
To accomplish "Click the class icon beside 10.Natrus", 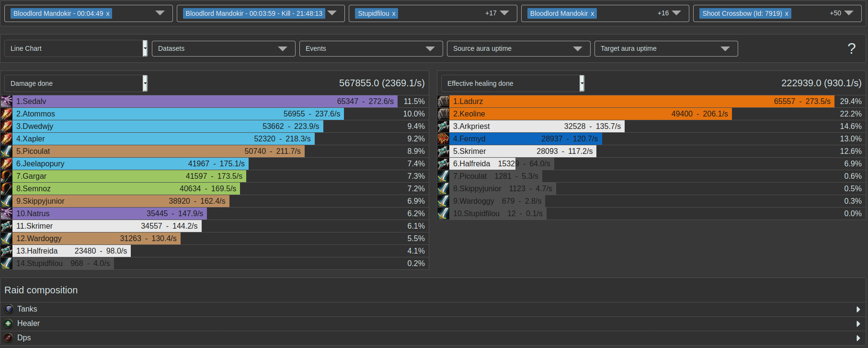I will tap(6, 213).
